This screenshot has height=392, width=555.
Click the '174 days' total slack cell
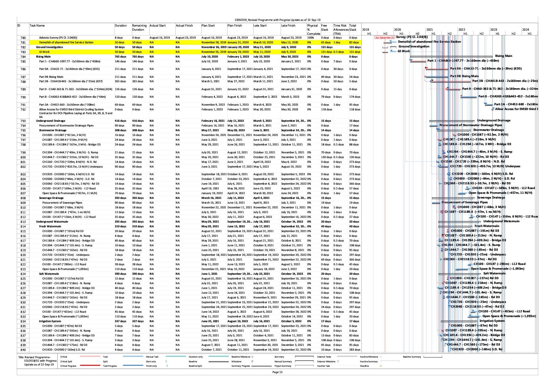pyautogui.click(x=355, y=97)
